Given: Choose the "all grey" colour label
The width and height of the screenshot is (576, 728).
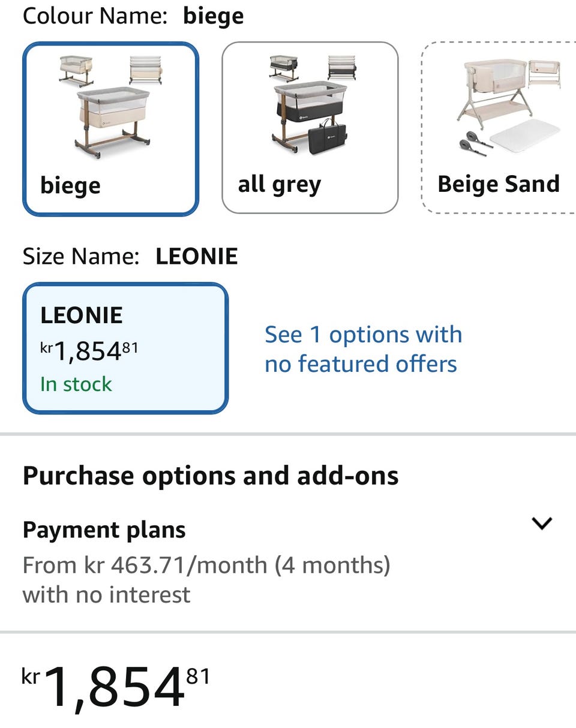Looking at the screenshot, I should pos(280,184).
